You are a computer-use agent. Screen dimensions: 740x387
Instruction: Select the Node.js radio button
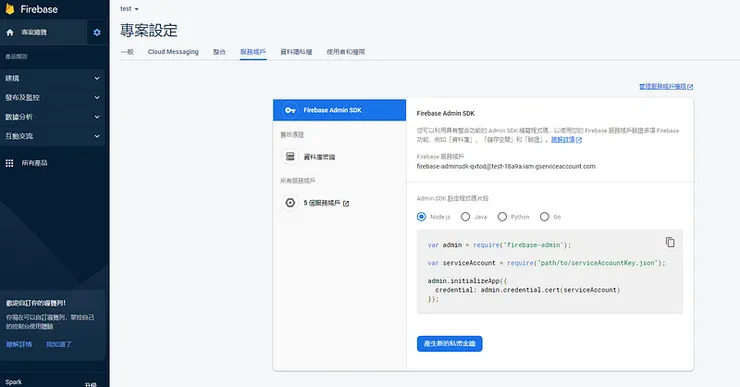pos(421,217)
